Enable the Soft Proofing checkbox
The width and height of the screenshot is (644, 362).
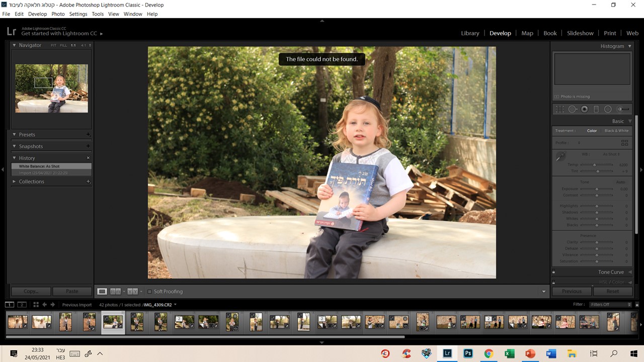[x=149, y=292]
